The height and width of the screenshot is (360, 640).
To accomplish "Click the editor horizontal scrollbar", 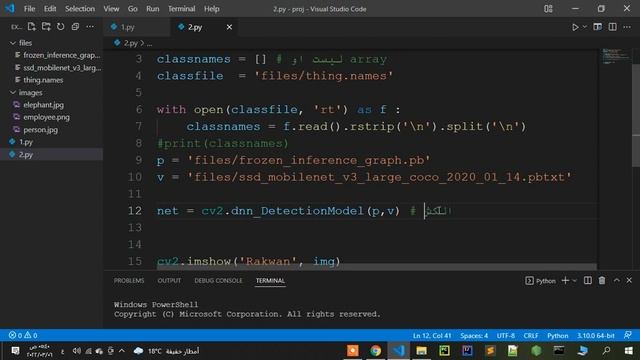I will 377,266.
